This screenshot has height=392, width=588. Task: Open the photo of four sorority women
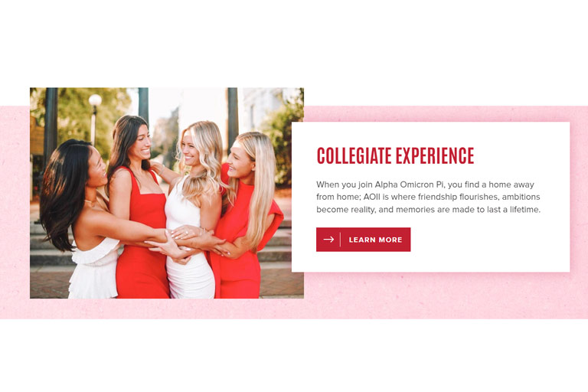pos(167,193)
